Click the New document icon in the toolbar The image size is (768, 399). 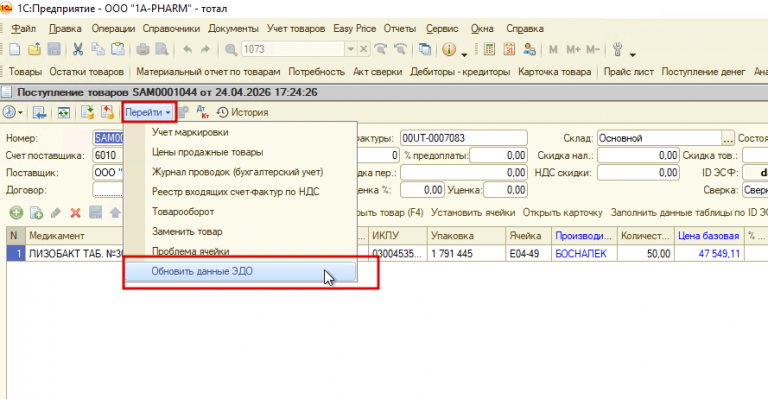pos(15,49)
